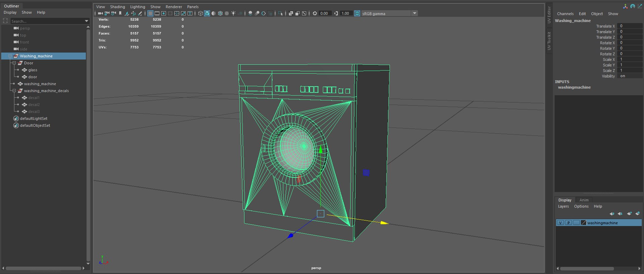The height and width of the screenshot is (274, 644).
Task: Toggle visibility V box of washingmachine layer
Action: pyautogui.click(x=560, y=223)
